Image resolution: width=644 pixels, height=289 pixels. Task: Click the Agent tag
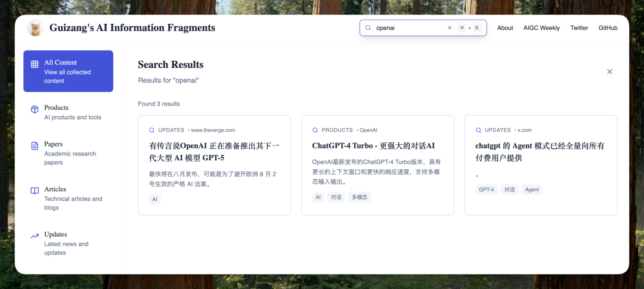pyautogui.click(x=532, y=189)
